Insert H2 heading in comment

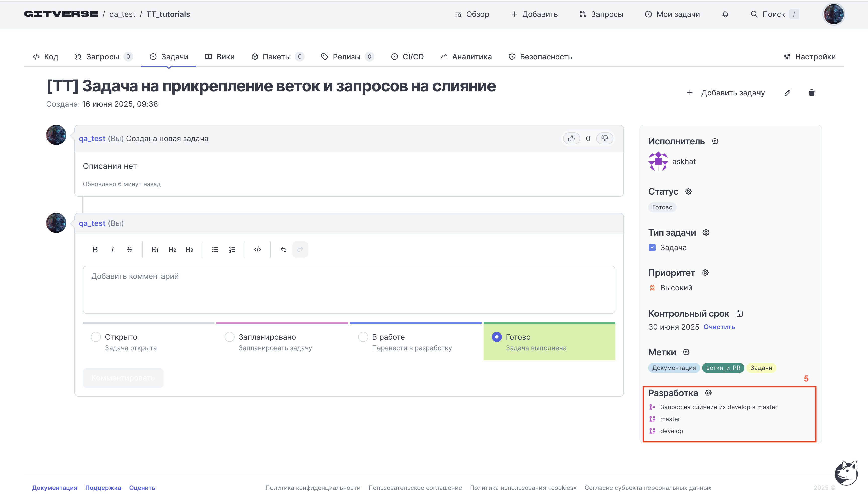(x=172, y=250)
